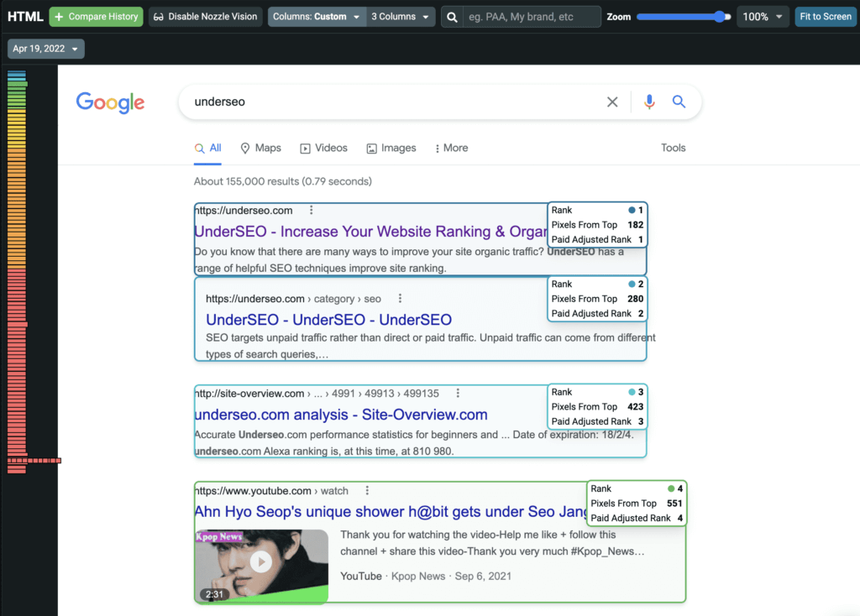Click the Tools option
The height and width of the screenshot is (616, 860).
673,148
